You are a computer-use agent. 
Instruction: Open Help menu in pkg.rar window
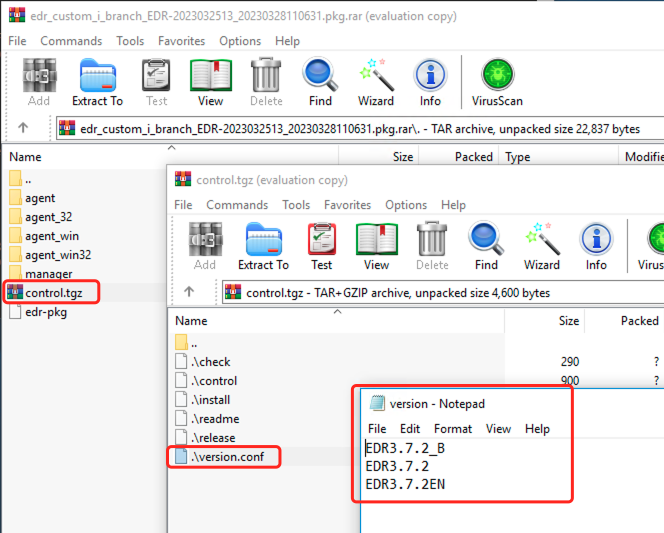click(288, 41)
